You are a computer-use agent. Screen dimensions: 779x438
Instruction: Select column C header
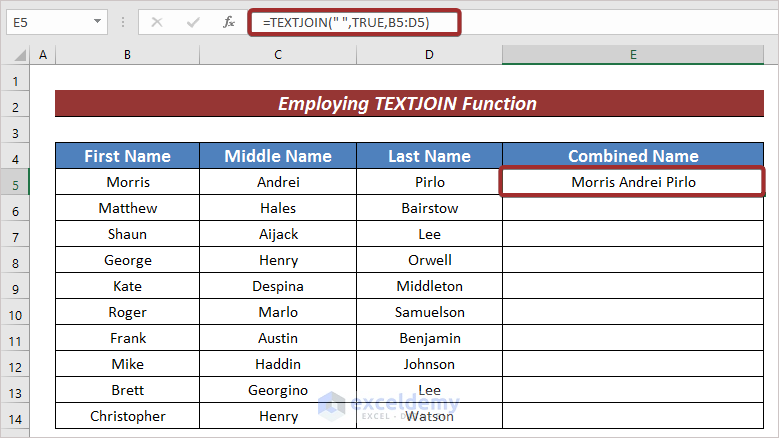coord(278,55)
